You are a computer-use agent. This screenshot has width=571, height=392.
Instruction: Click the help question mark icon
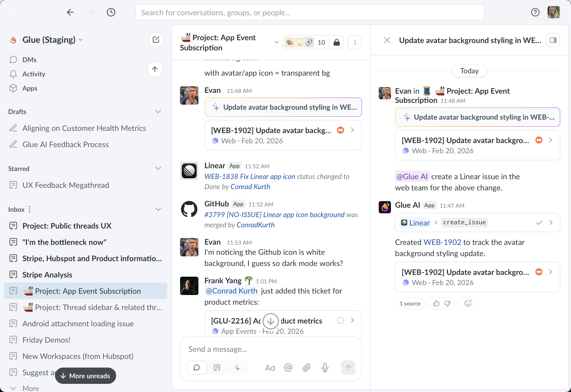click(x=535, y=12)
